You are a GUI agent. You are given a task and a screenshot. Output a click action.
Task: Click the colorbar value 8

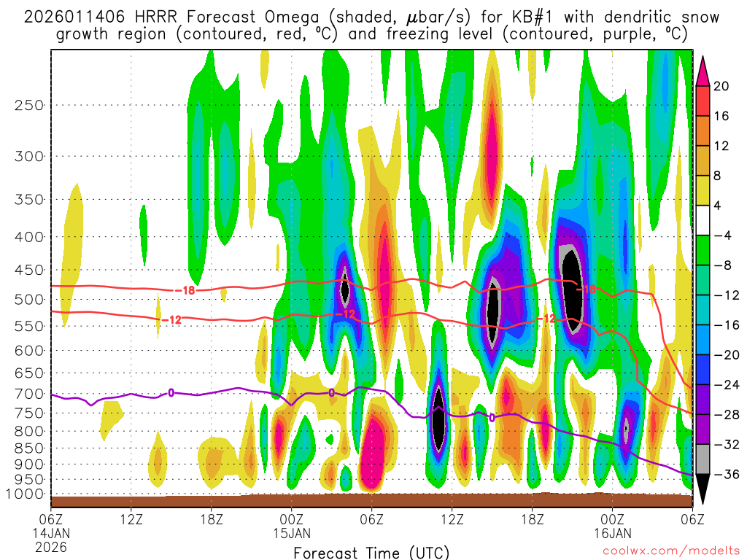coord(717,176)
